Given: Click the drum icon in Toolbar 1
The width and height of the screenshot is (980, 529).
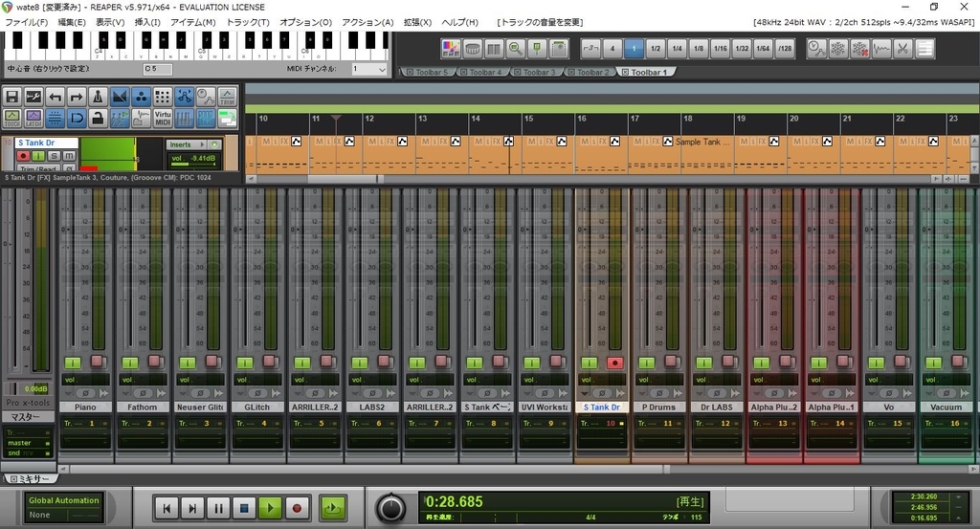Looking at the screenshot, I should pyautogui.click(x=473, y=48).
